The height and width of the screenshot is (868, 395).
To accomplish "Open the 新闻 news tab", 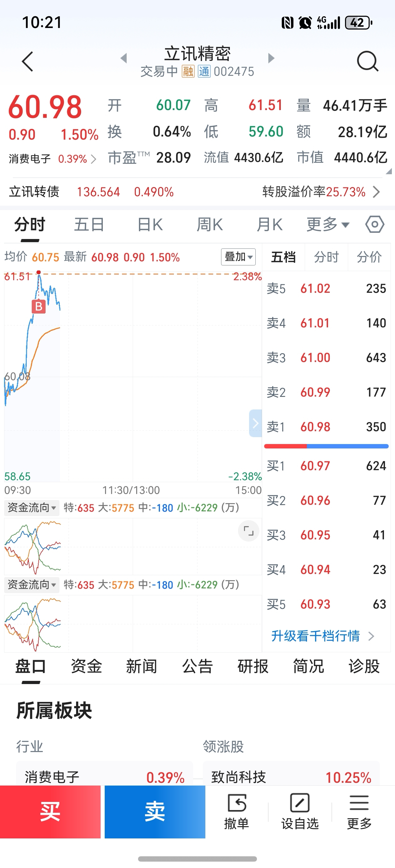I will [142, 666].
